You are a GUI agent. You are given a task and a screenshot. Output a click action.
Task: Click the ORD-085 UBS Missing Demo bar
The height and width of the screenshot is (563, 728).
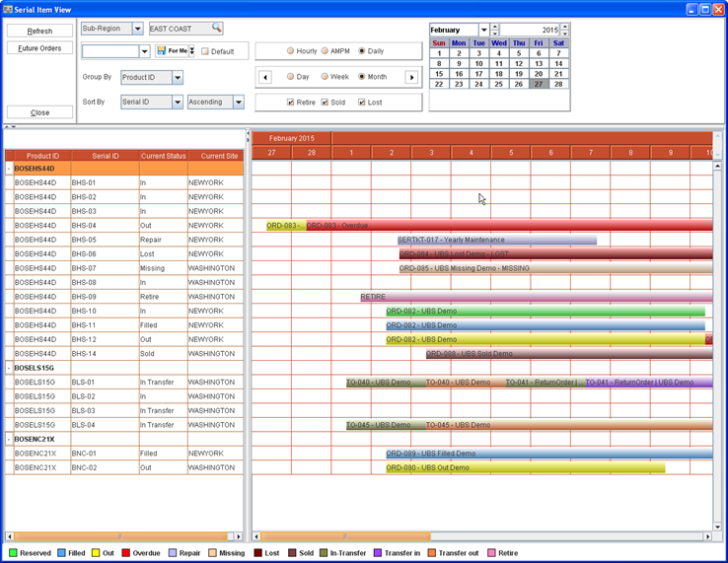pos(555,268)
